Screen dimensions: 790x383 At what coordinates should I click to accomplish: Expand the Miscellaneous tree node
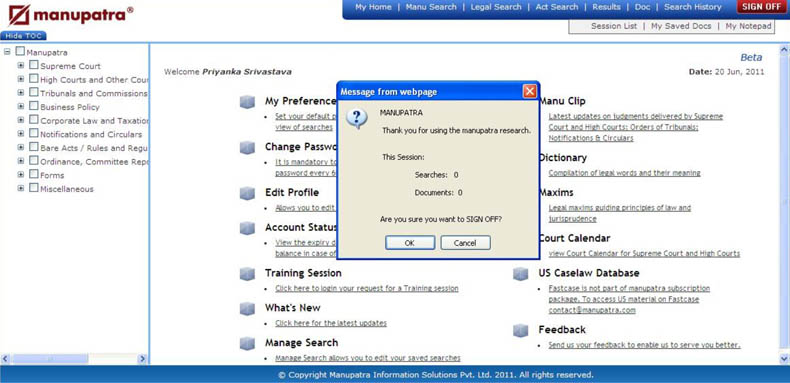(x=21, y=187)
